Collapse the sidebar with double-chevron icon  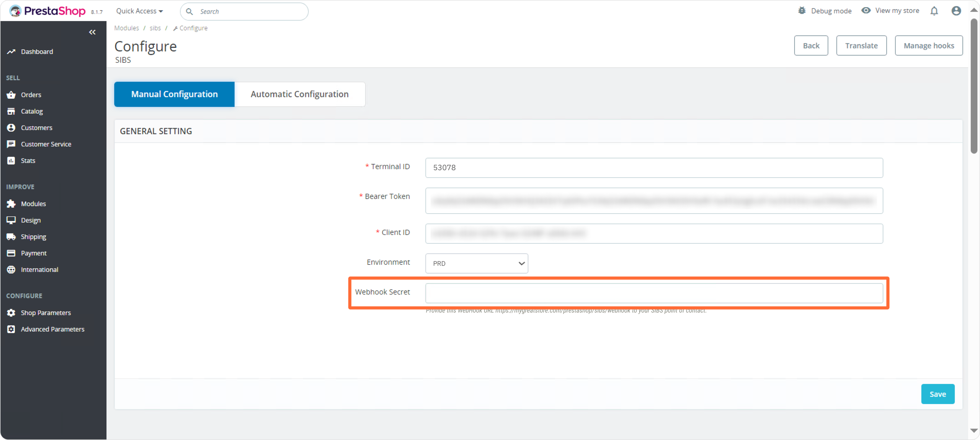(x=92, y=32)
